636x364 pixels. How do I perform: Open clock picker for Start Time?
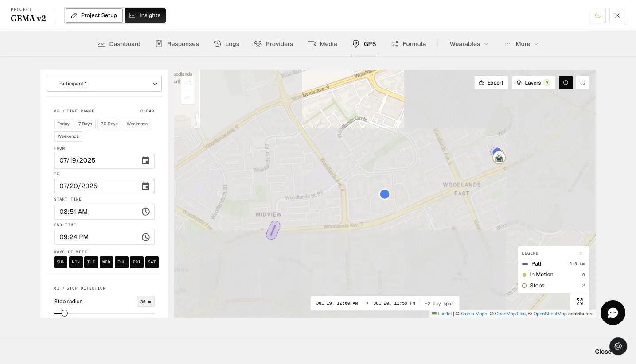[145, 212]
